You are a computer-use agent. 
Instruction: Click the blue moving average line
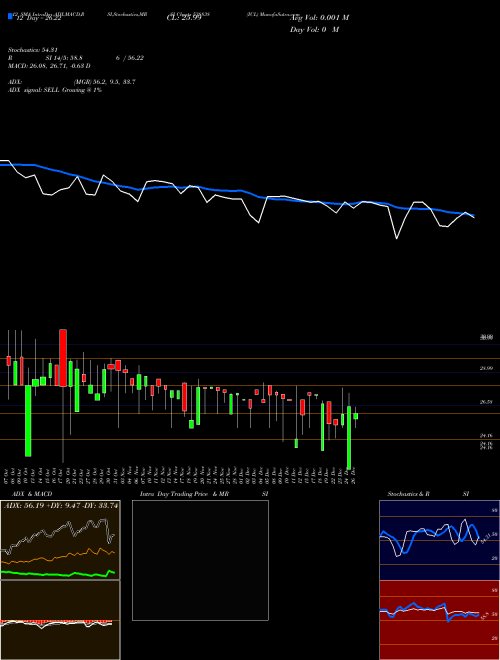236,191
